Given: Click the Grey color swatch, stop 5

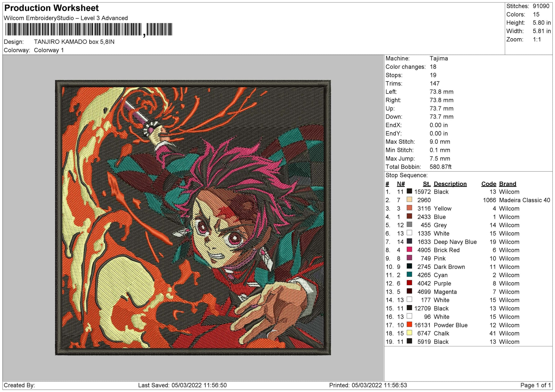Looking at the screenshot, I should pos(409,225).
